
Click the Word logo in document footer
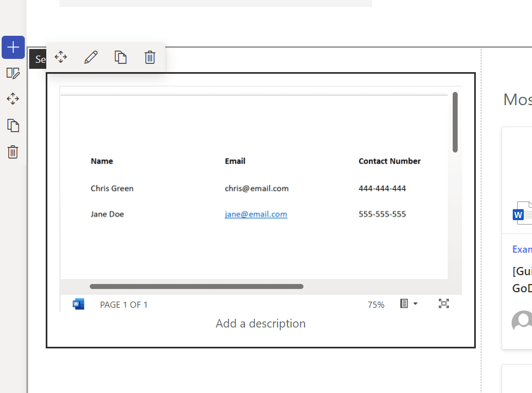[x=78, y=304]
